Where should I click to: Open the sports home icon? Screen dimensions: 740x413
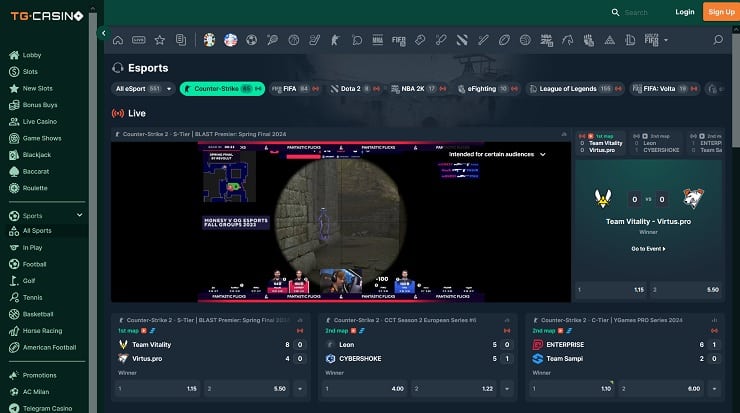[118, 40]
